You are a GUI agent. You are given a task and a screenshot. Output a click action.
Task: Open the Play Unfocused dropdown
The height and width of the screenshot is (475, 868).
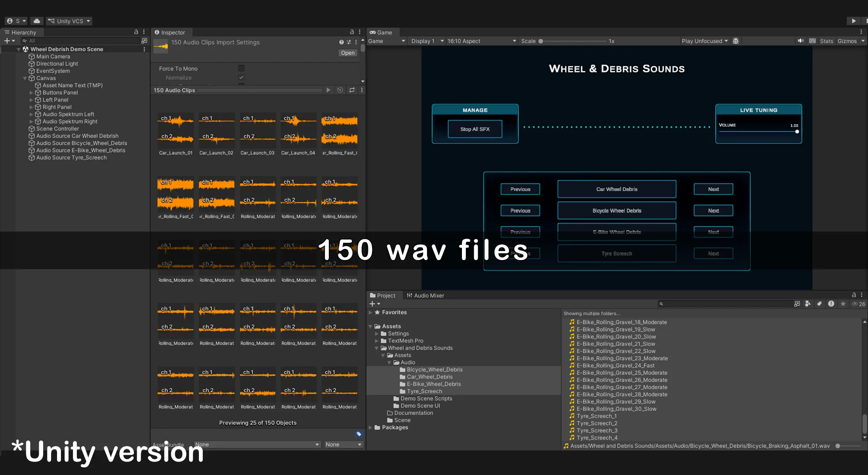705,41
